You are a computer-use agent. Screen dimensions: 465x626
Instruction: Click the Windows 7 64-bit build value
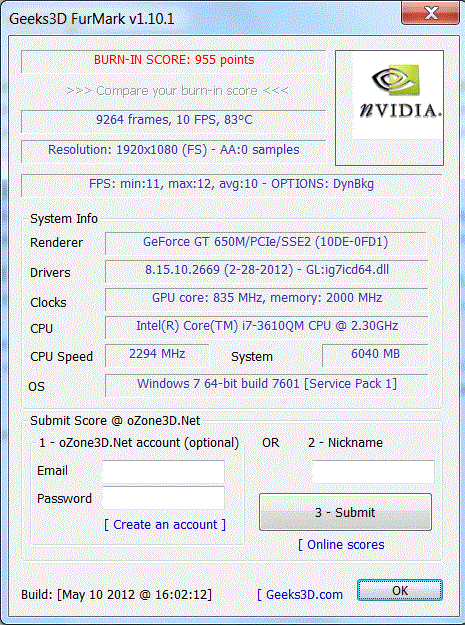coord(267,385)
